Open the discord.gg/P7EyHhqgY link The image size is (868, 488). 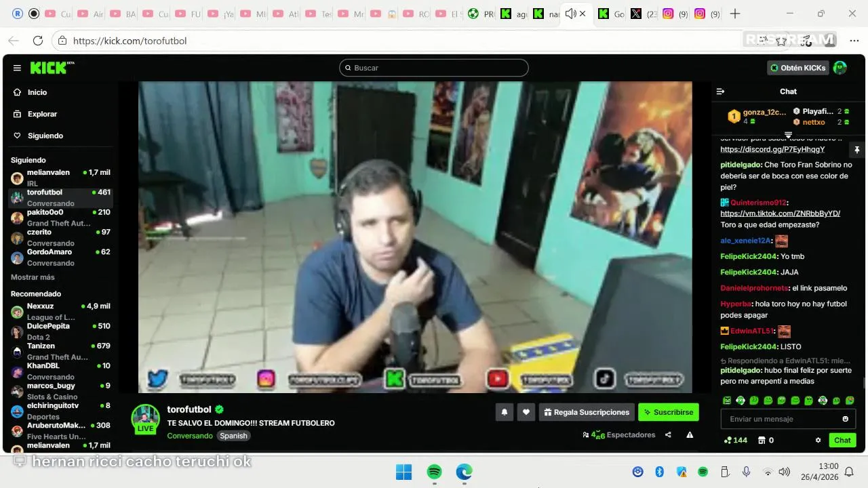772,149
